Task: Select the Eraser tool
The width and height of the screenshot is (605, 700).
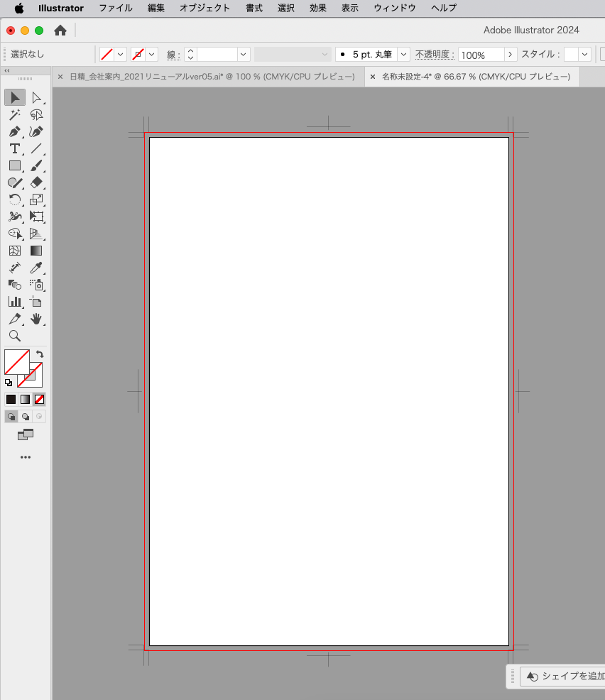Action: coord(37,183)
